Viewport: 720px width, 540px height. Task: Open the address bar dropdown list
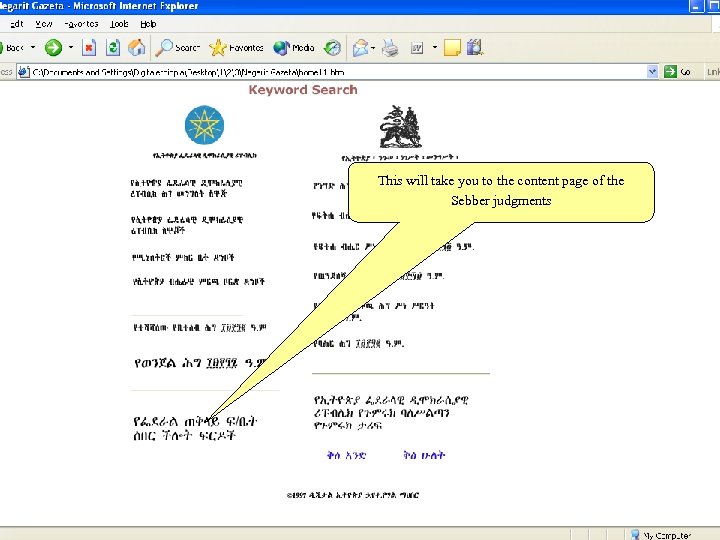pyautogui.click(x=652, y=72)
